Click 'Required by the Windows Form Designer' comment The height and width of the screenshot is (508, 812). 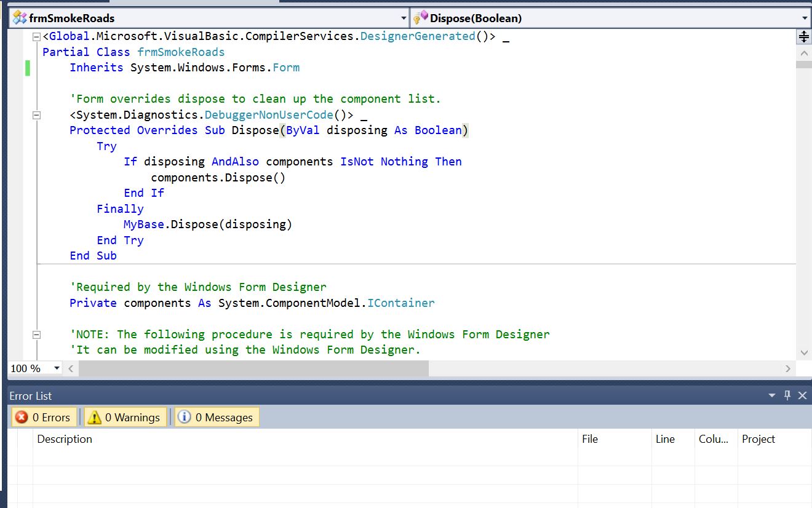[x=198, y=287]
